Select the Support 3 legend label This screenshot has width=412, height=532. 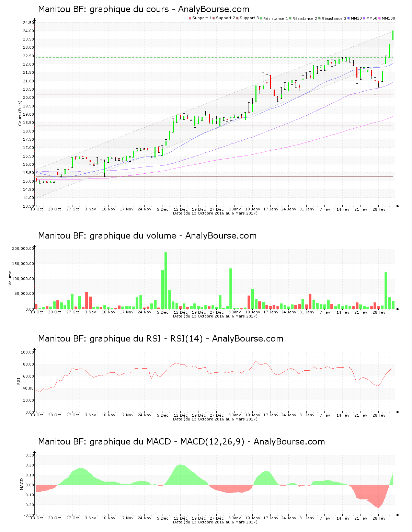tap(249, 18)
